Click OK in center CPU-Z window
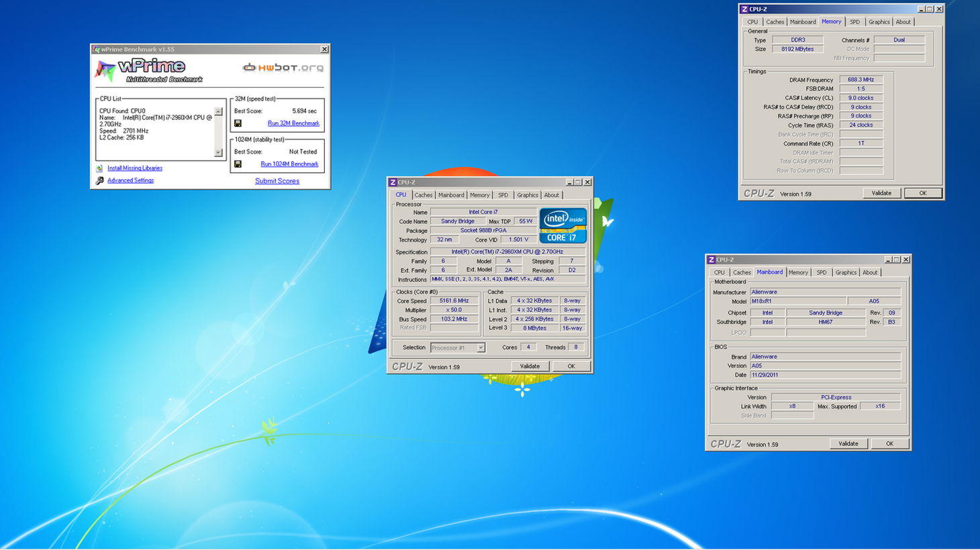Image resolution: width=980 pixels, height=550 pixels. [571, 366]
